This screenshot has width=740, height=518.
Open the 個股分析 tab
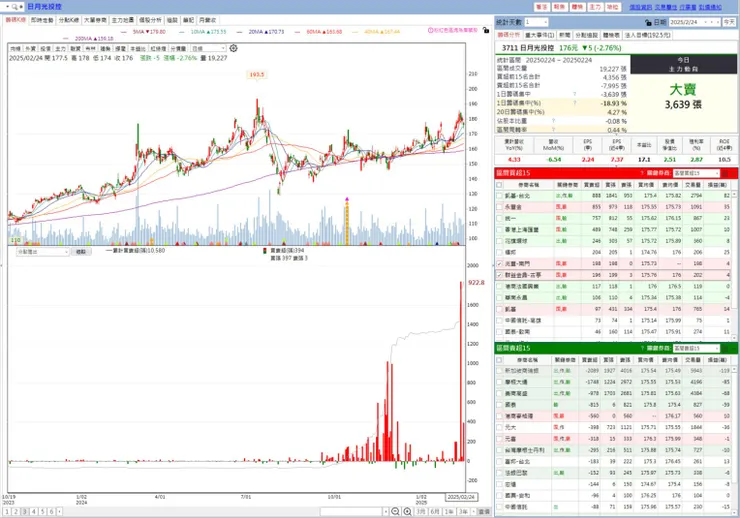point(150,20)
